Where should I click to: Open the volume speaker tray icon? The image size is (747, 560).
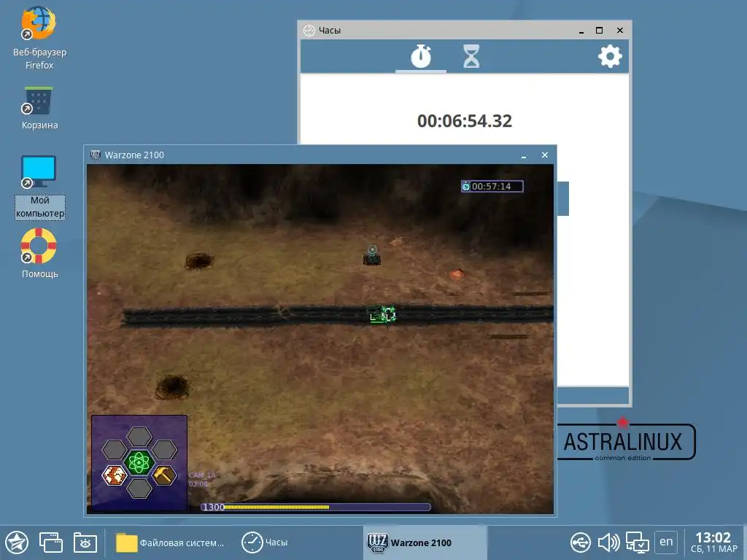609,542
